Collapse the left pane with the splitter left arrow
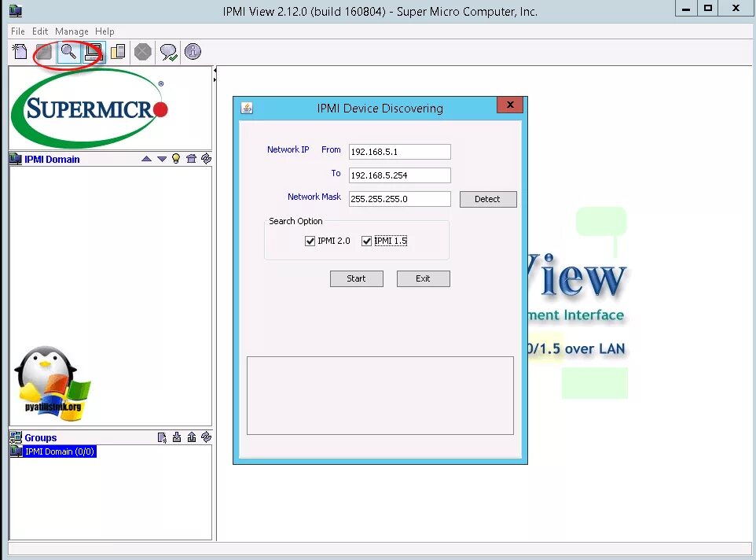The image size is (756, 560). [215, 71]
